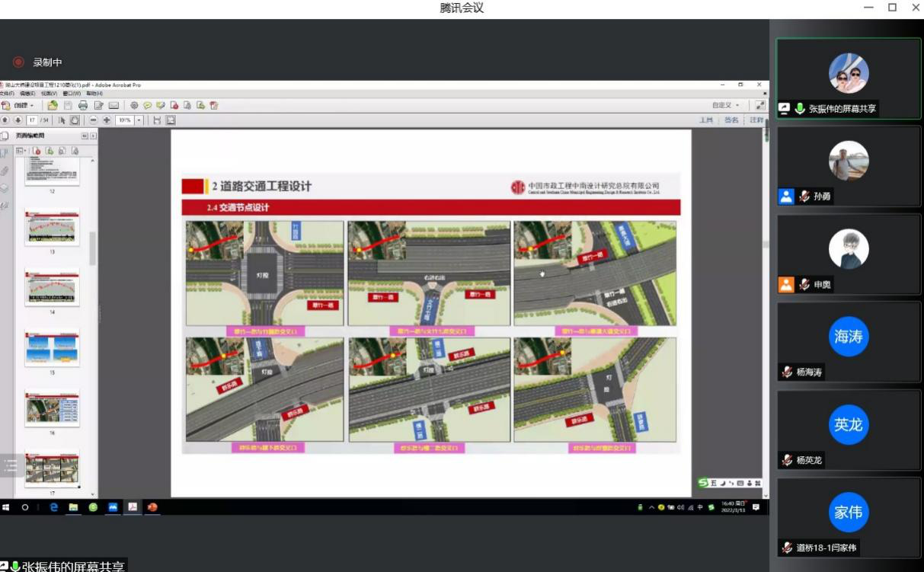Open the 自定义 customize dropdown
This screenshot has width=924, height=572.
726,105
